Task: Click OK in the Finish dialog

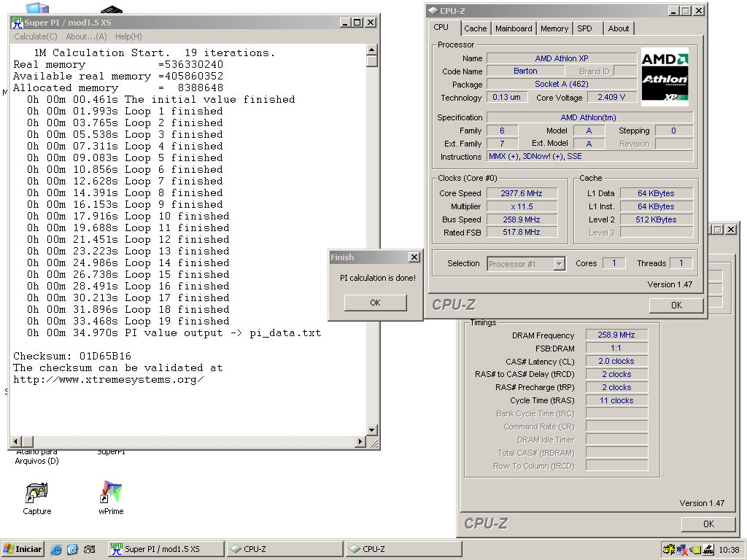Action: 376,303
